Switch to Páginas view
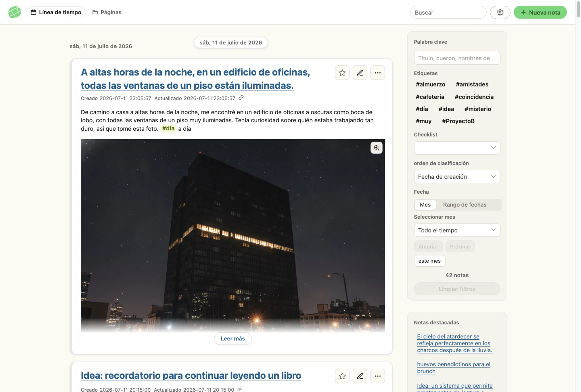The width and height of the screenshot is (581, 392). pyautogui.click(x=107, y=12)
